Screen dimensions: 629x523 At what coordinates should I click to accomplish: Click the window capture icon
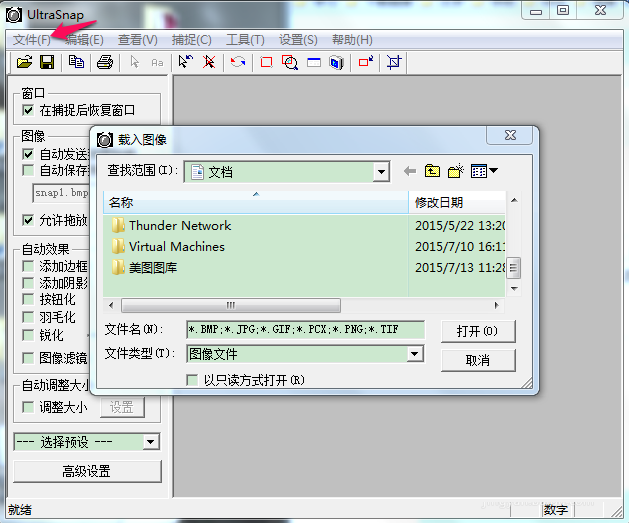(x=314, y=62)
